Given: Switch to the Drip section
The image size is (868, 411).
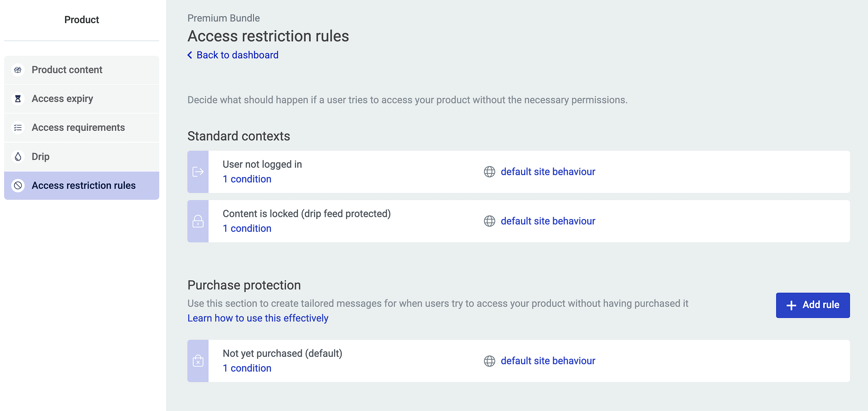Looking at the screenshot, I should (40, 156).
